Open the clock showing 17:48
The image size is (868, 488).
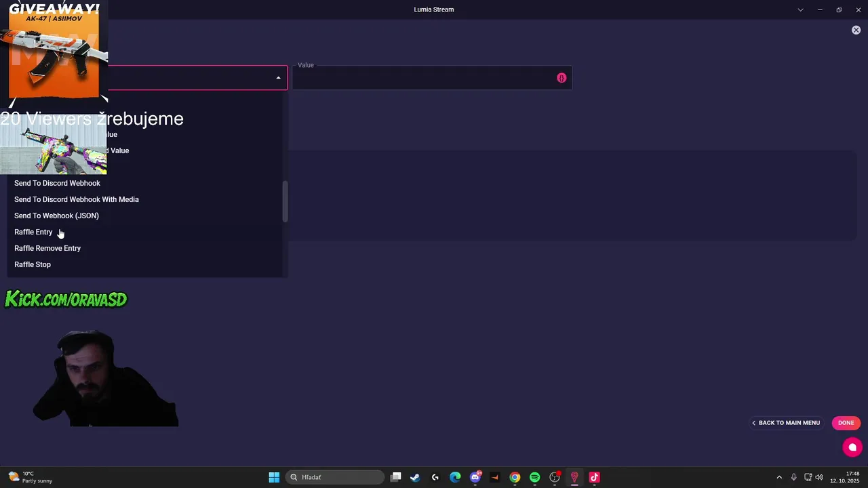[x=844, y=477]
